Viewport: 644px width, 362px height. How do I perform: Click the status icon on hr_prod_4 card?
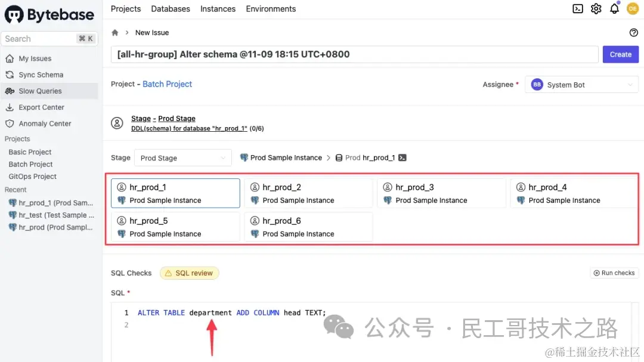click(x=521, y=187)
